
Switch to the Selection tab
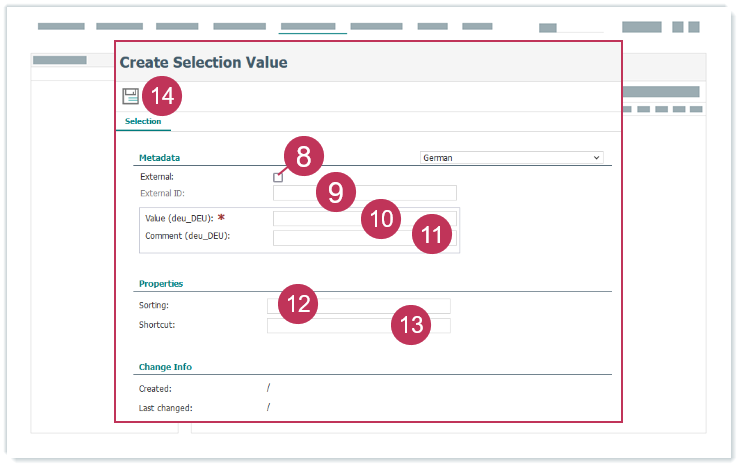tap(142, 121)
